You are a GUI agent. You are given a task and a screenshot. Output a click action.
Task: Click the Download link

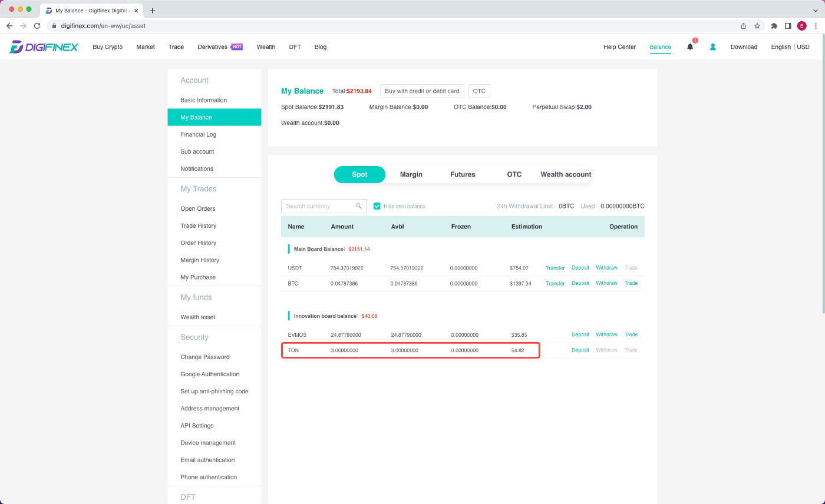pos(744,47)
